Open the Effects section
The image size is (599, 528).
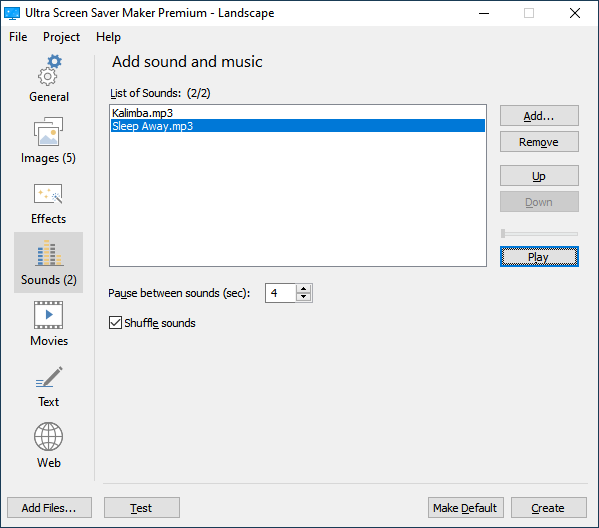pos(49,201)
